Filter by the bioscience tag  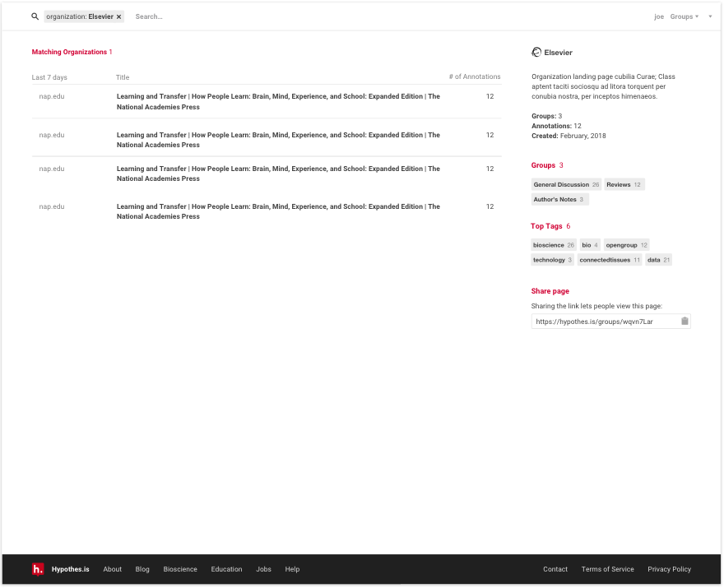(x=554, y=245)
